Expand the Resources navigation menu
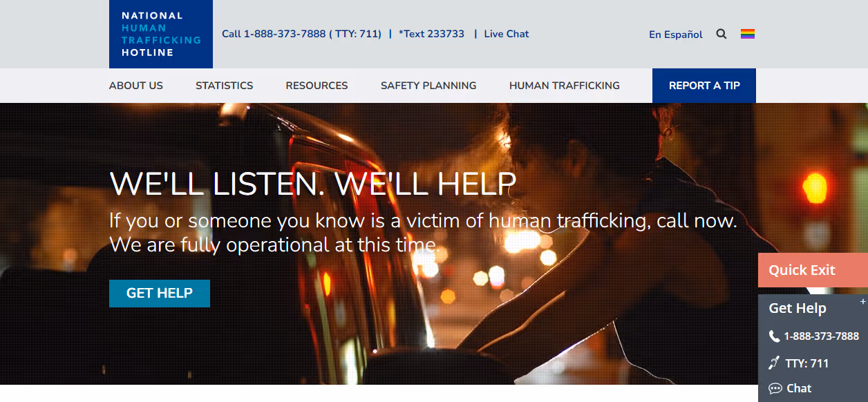The image size is (868, 402). click(x=317, y=86)
